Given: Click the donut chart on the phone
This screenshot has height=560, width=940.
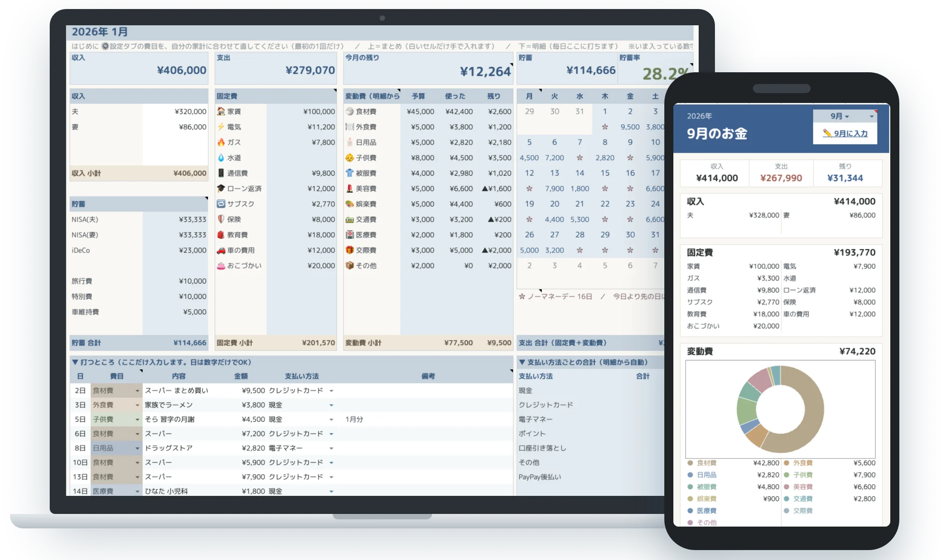Looking at the screenshot, I should [780, 409].
